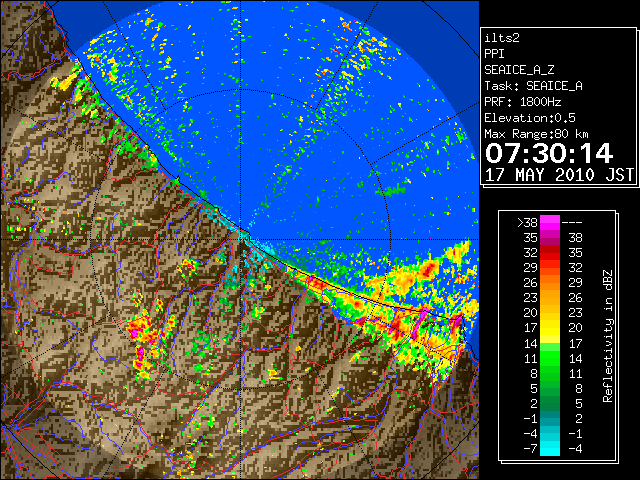Click the 'Task: SEAICE_A' line
The height and width of the screenshot is (480, 640).
click(533, 86)
